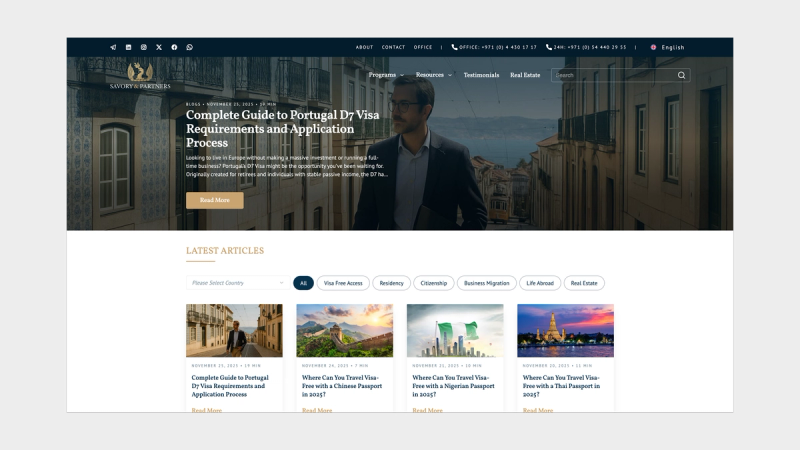Open the Instagram social icon

point(144,47)
